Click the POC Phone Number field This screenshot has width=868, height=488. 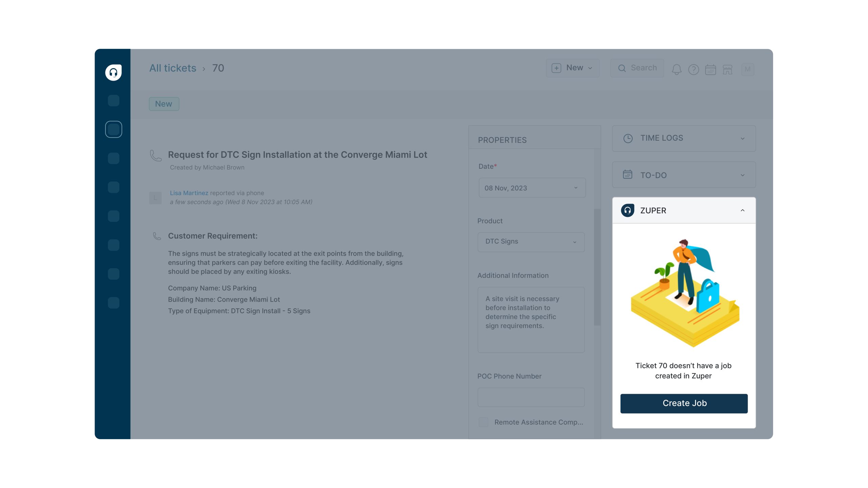coord(531,397)
